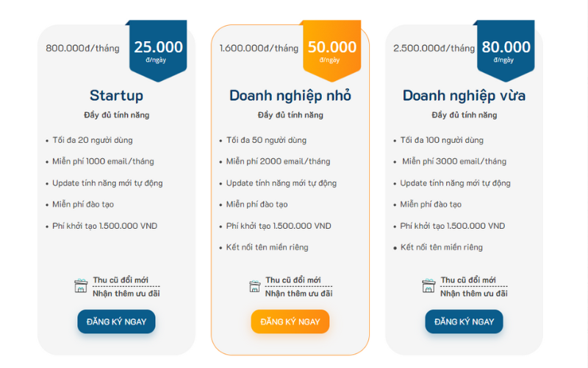The image size is (588, 368).
Task: Click the 80.000 đ/ngày price badge
Action: pyautogui.click(x=506, y=50)
